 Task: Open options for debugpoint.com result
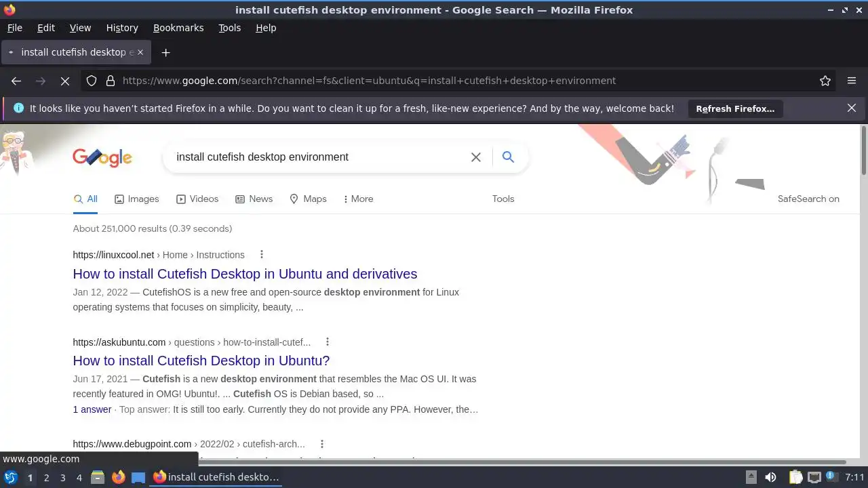322,444
